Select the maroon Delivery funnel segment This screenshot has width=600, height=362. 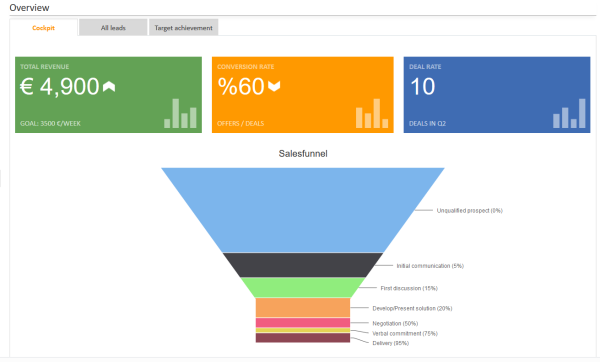point(303,338)
